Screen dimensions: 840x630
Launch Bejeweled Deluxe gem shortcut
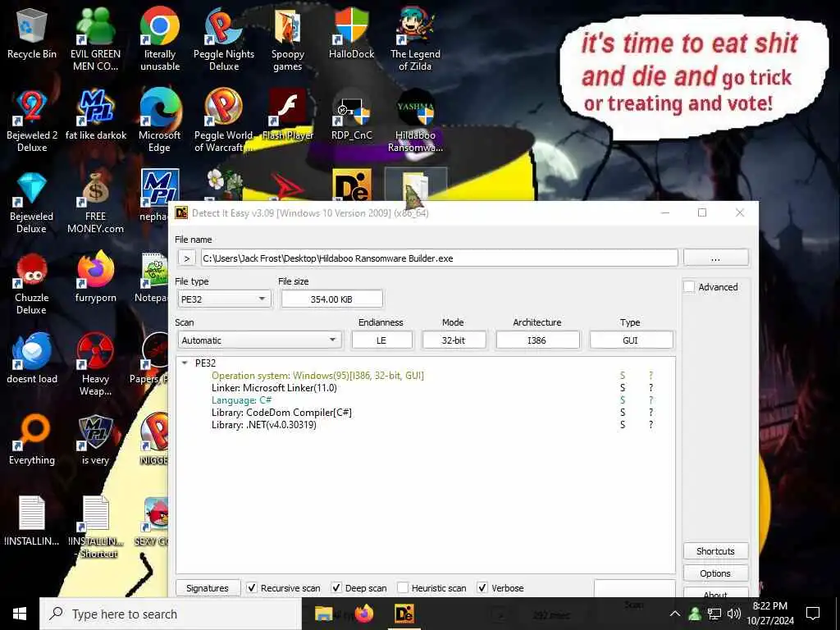(32, 203)
